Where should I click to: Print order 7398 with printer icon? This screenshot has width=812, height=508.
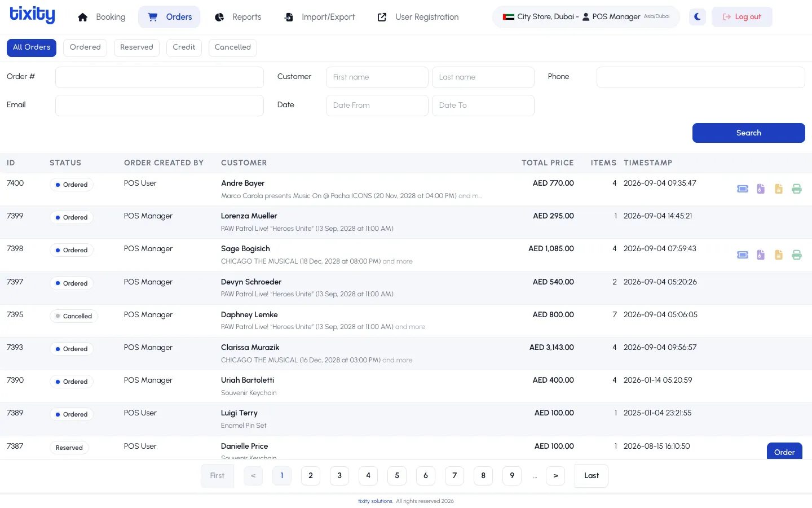(797, 255)
